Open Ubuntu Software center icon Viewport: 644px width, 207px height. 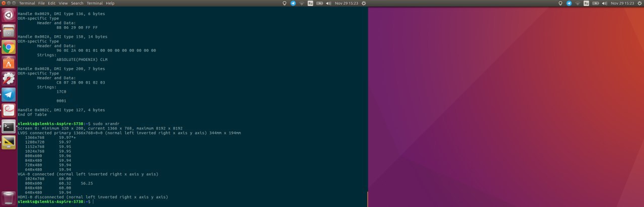pyautogui.click(x=9, y=63)
